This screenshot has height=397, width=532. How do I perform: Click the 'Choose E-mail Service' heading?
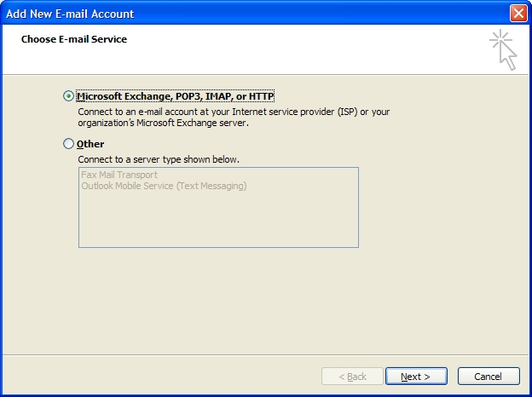click(74, 39)
